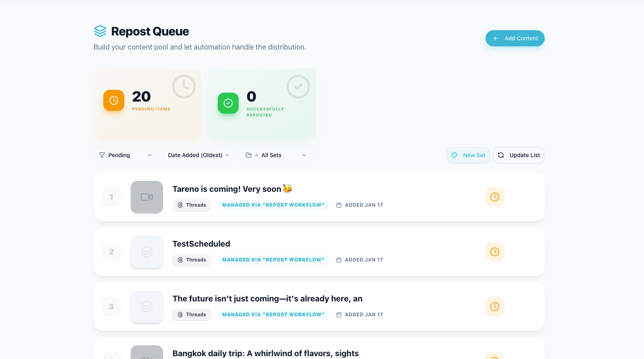Click Managed via Repost Workflow tag in The future row
Screen dimensions: 644x359
(x=273, y=315)
